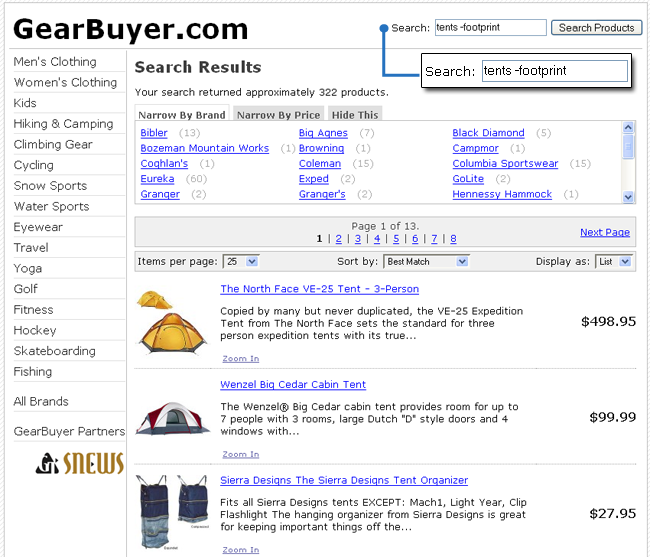Filter by Black Diamond brand

tap(488, 133)
